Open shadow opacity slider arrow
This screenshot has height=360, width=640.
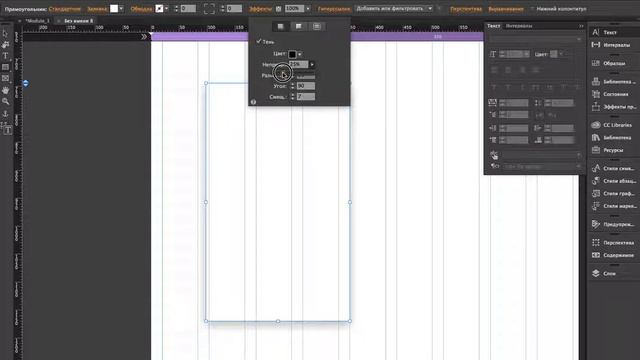point(312,64)
